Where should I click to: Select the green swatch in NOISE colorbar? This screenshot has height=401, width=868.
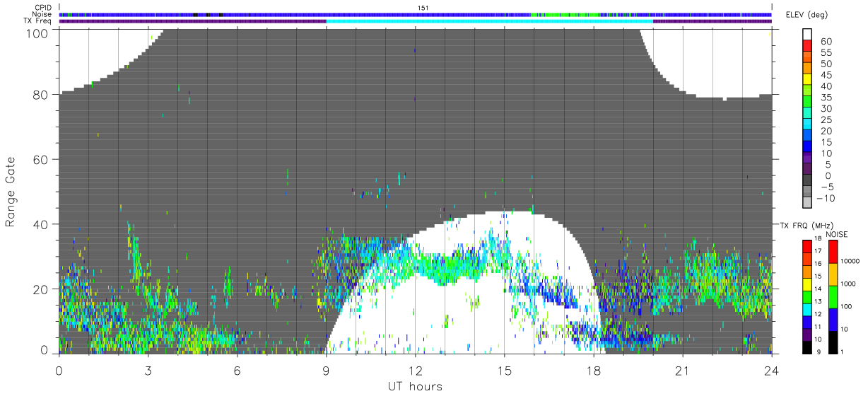tap(832, 296)
